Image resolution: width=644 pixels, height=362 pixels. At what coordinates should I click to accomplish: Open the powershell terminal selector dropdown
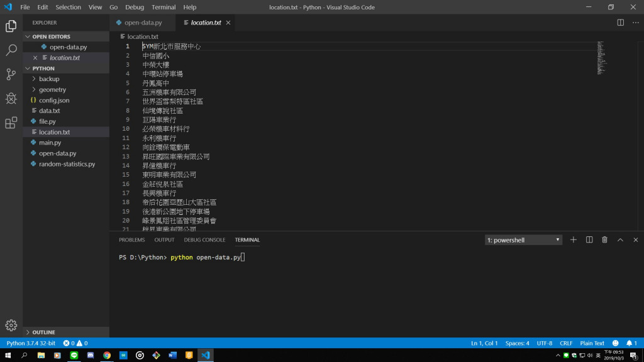pyautogui.click(x=523, y=239)
